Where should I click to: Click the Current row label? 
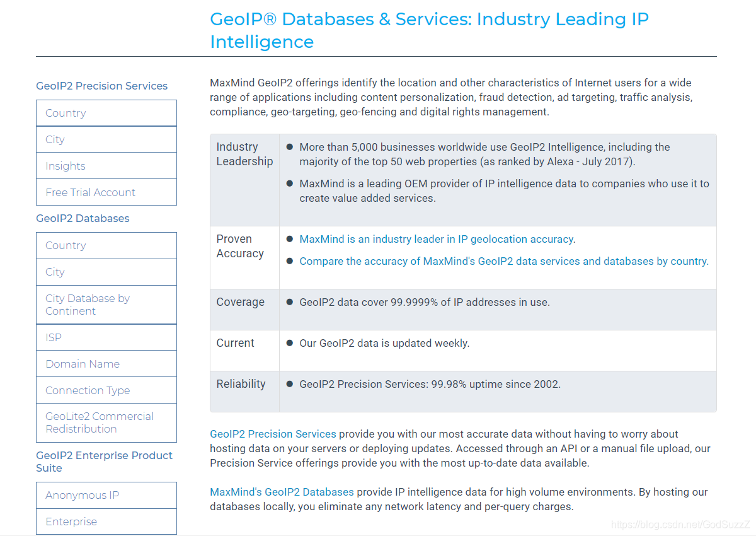[235, 343]
